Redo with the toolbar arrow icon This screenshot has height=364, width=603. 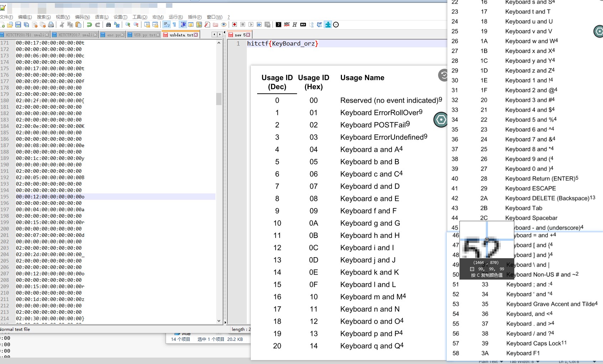[98, 25]
